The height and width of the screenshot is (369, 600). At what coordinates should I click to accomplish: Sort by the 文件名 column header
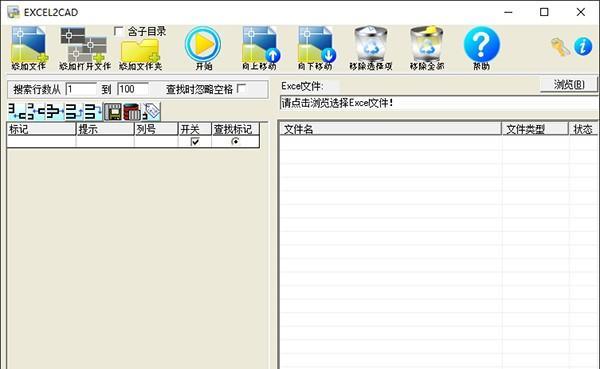pos(390,129)
